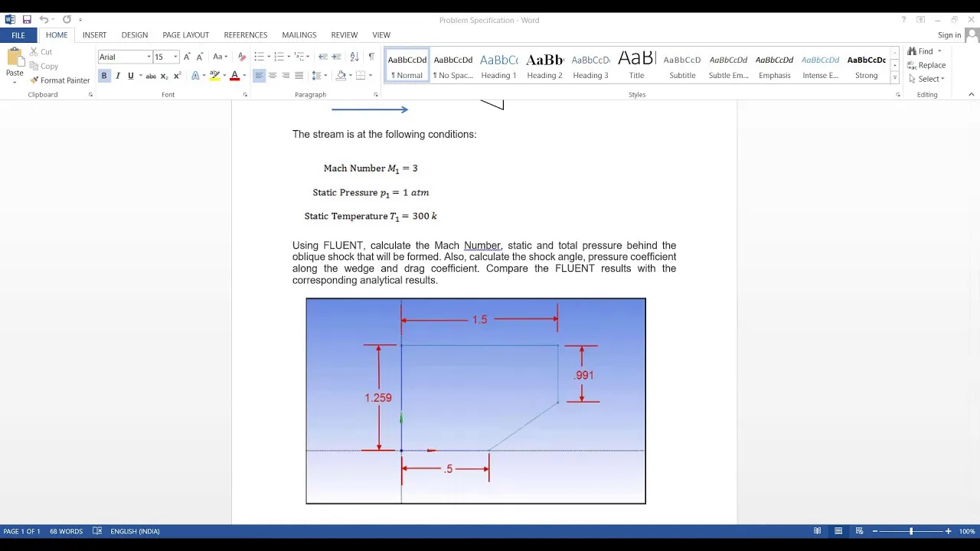980x551 pixels.
Task: Activate the Format Painter brush
Action: [34, 80]
